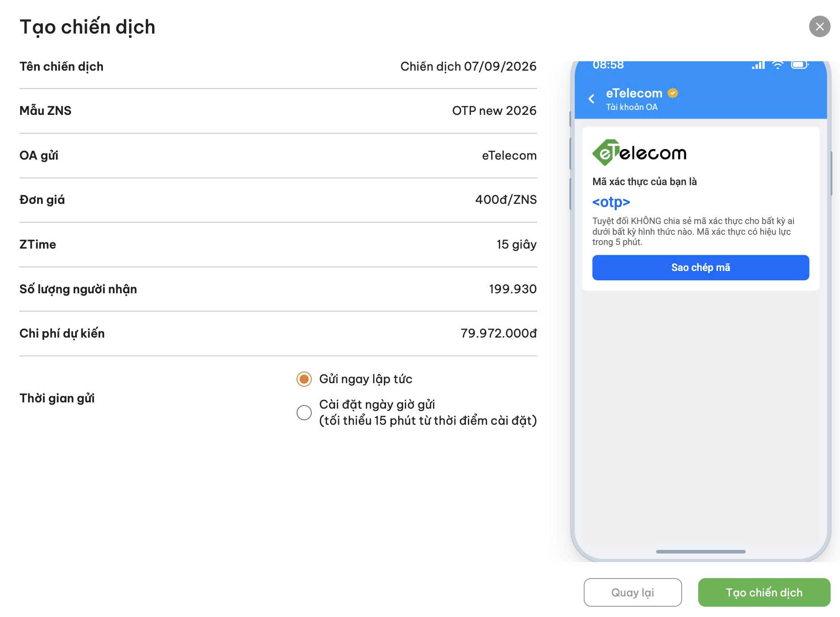This screenshot has width=840, height=617.
Task: Click the campaign name Chiến dịch 07/09/2026
Action: click(468, 66)
